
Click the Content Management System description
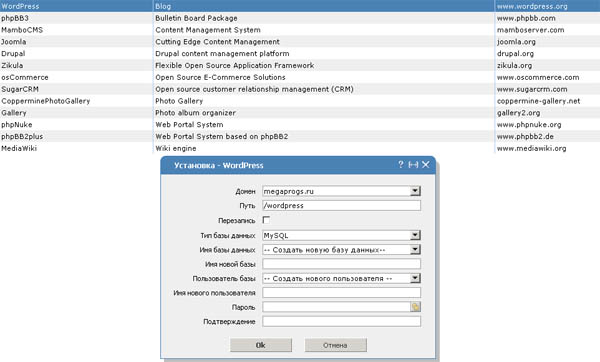pos(208,30)
